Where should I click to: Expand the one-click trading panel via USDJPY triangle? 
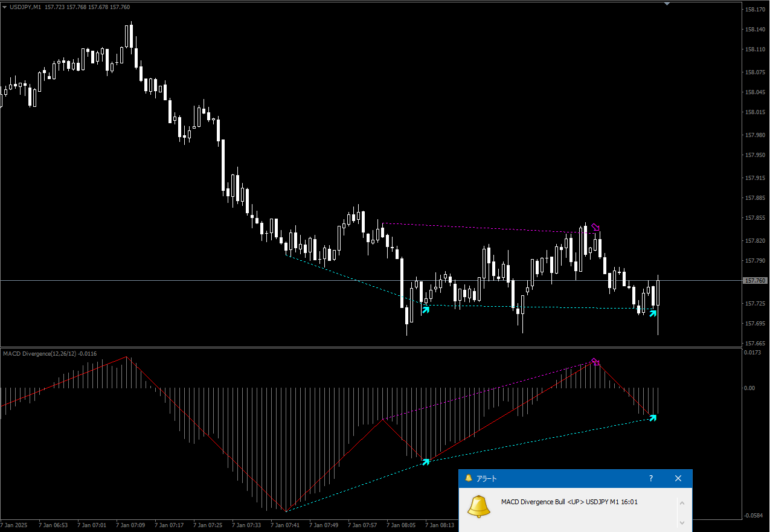5,7
